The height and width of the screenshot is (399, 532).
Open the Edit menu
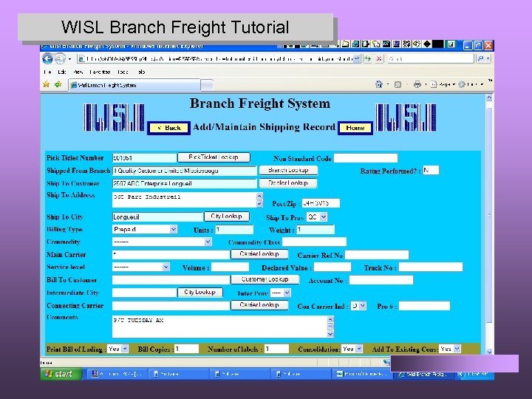62,72
